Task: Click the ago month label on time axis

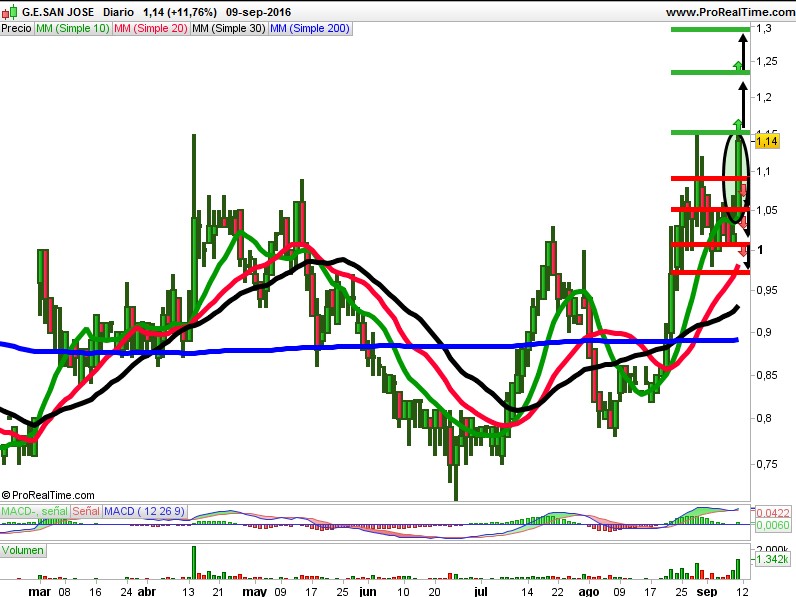Action: click(x=589, y=592)
